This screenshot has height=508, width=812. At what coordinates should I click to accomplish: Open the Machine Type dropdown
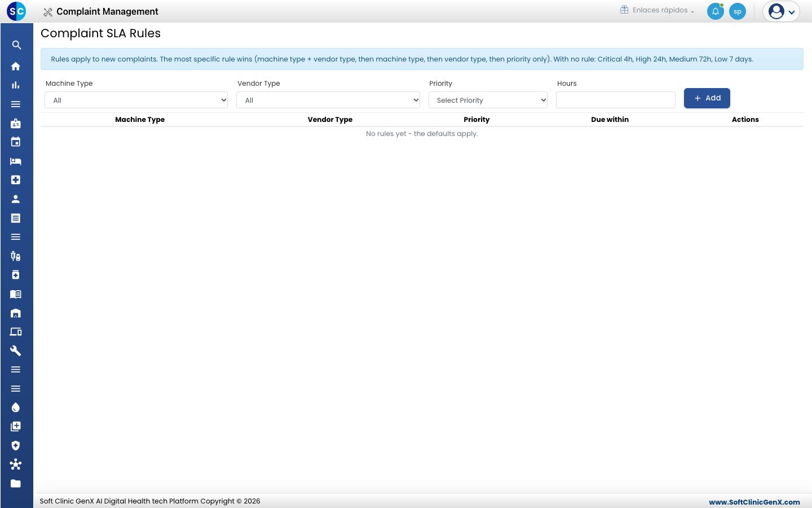tap(136, 100)
